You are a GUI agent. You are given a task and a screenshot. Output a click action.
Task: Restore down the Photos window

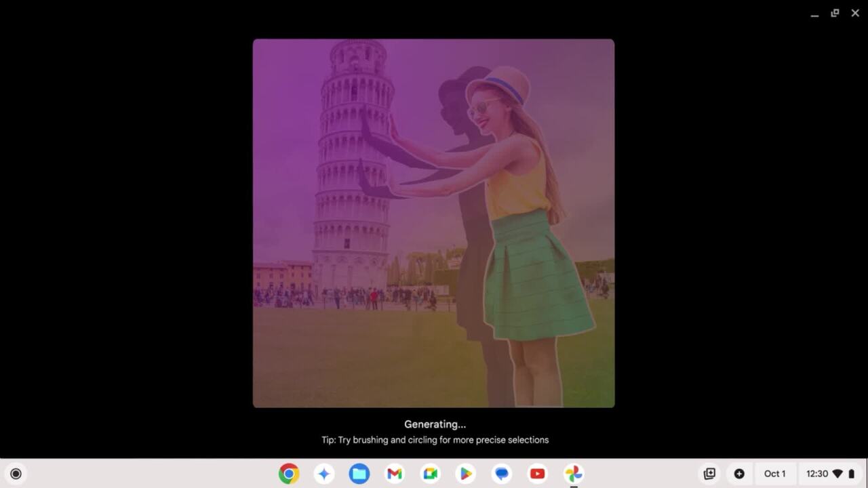pyautogui.click(x=835, y=13)
